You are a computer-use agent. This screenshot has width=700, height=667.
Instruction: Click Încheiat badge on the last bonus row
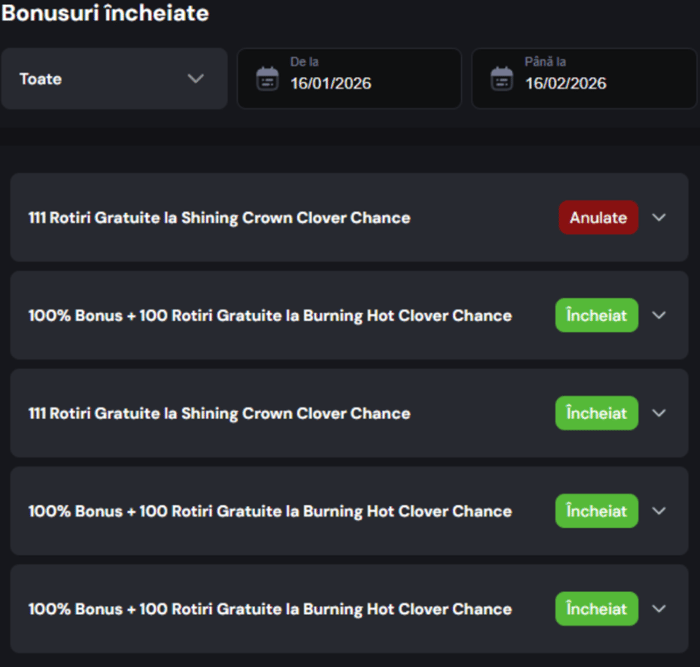tap(596, 609)
